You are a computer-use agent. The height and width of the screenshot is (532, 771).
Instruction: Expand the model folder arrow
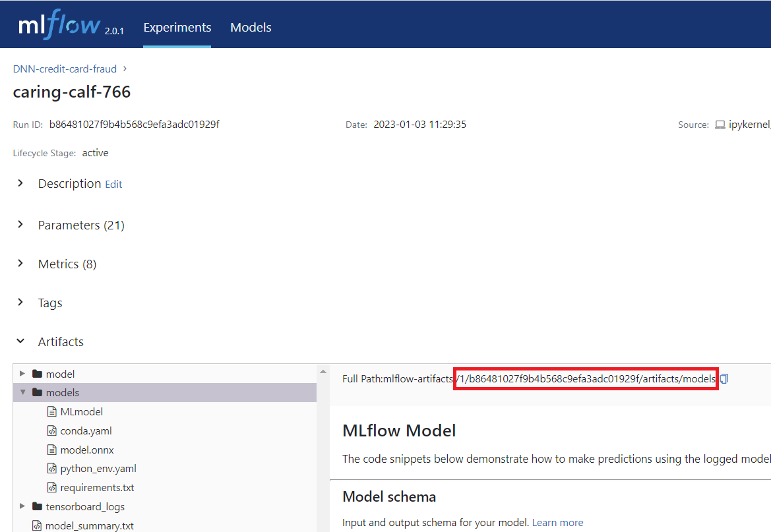[22, 374]
